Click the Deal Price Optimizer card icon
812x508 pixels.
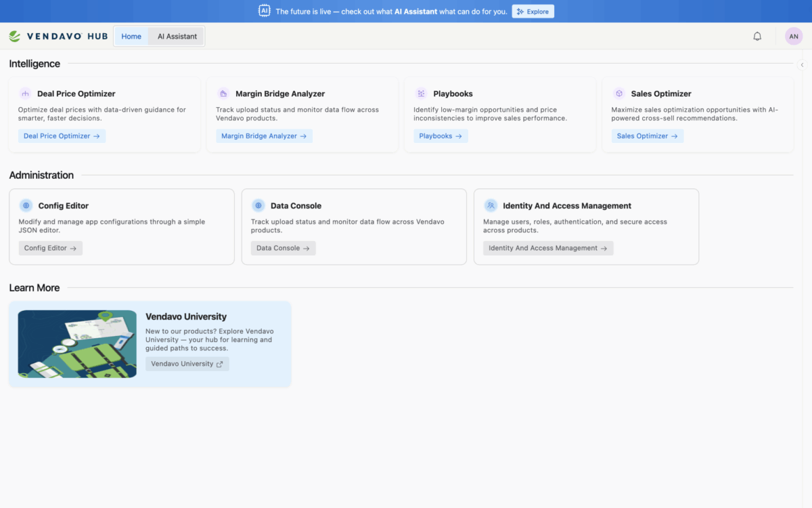tap(25, 93)
